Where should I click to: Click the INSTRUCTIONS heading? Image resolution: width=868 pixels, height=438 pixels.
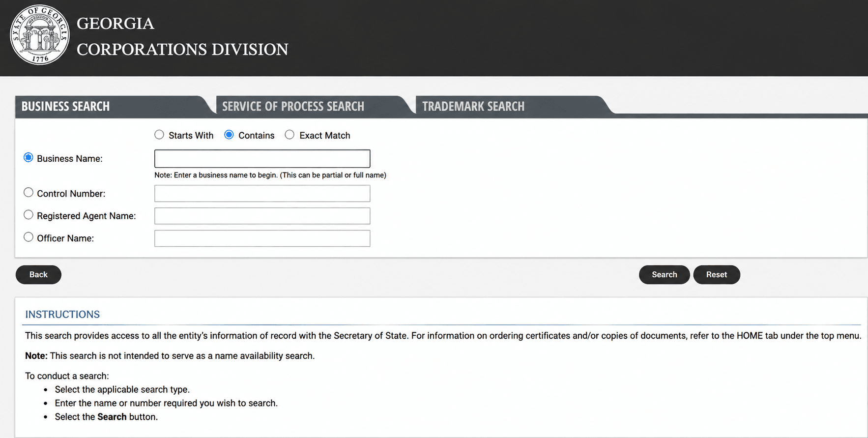pos(62,315)
